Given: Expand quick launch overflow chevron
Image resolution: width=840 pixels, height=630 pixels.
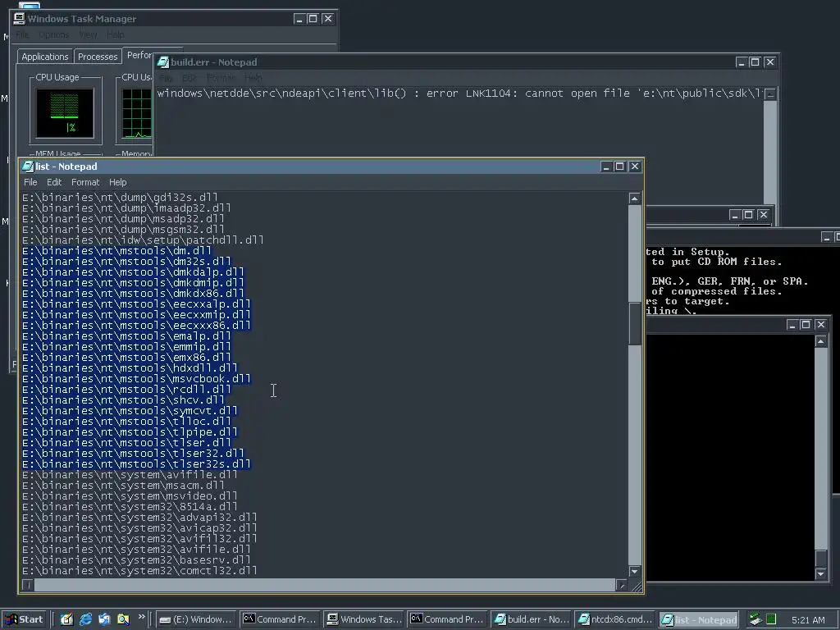Looking at the screenshot, I should pyautogui.click(x=141, y=617).
